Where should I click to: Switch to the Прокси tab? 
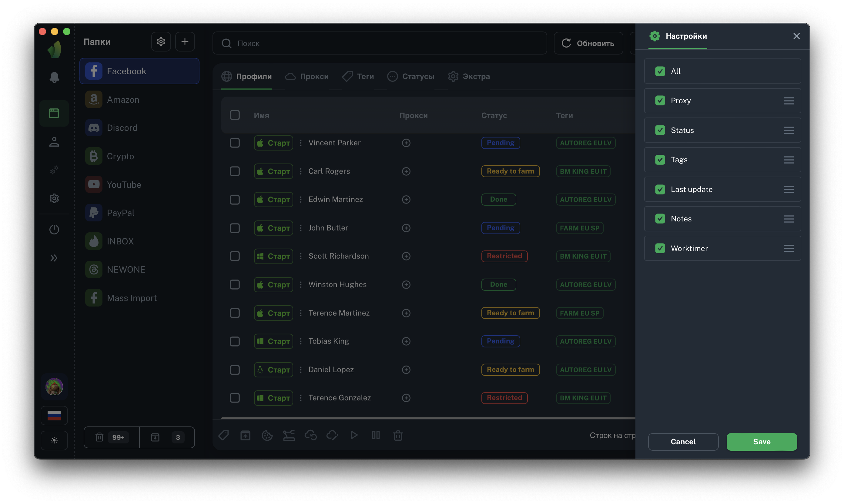click(307, 76)
